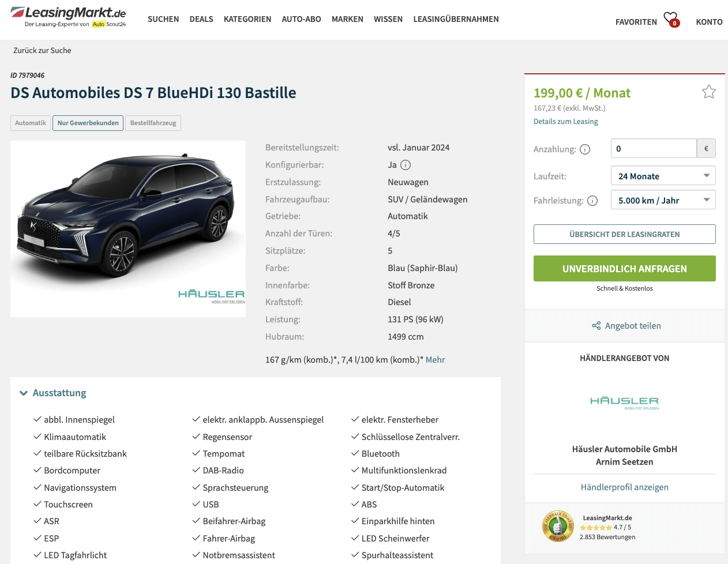The width and height of the screenshot is (728, 564).
Task: Open the Fahrleistung info icon
Action: tap(592, 201)
